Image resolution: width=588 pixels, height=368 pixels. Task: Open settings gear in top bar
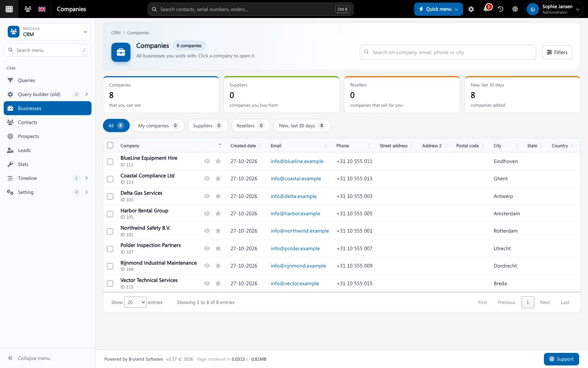coord(471,9)
